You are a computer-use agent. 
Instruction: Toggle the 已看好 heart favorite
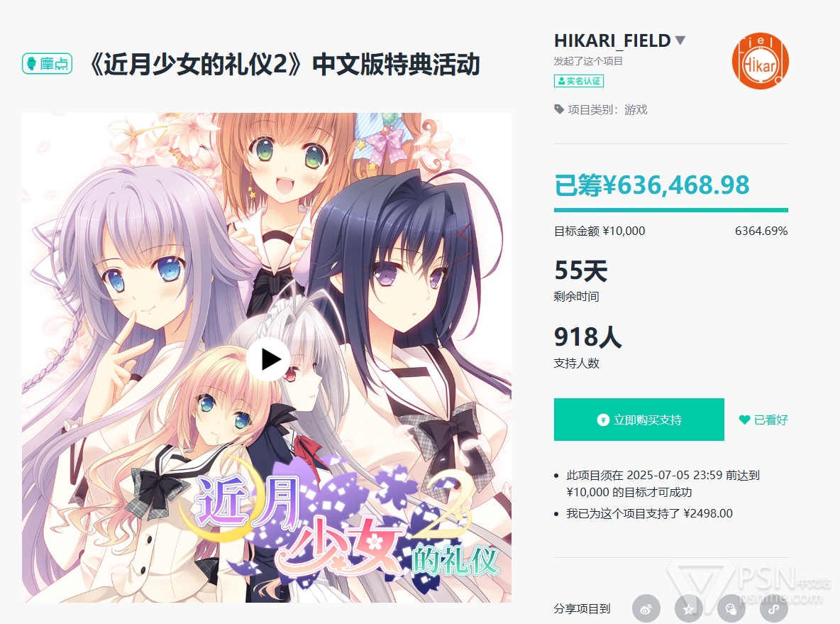pos(763,420)
